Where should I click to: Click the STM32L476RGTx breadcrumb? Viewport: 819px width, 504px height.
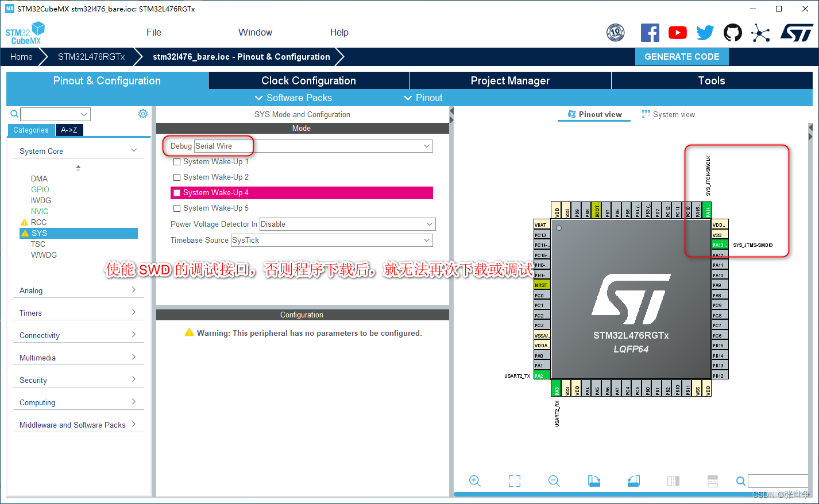coord(91,57)
